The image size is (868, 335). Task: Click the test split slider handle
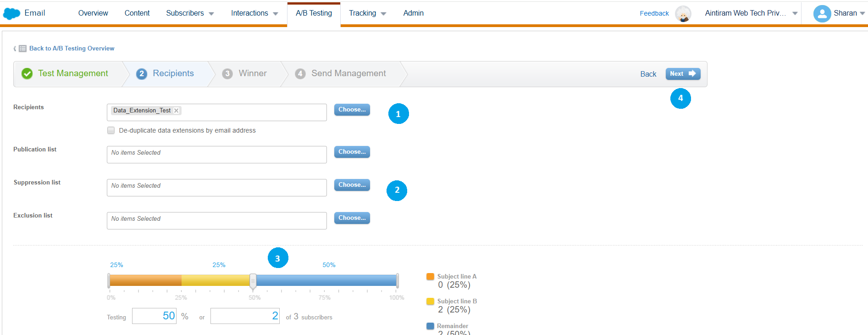[x=253, y=281]
